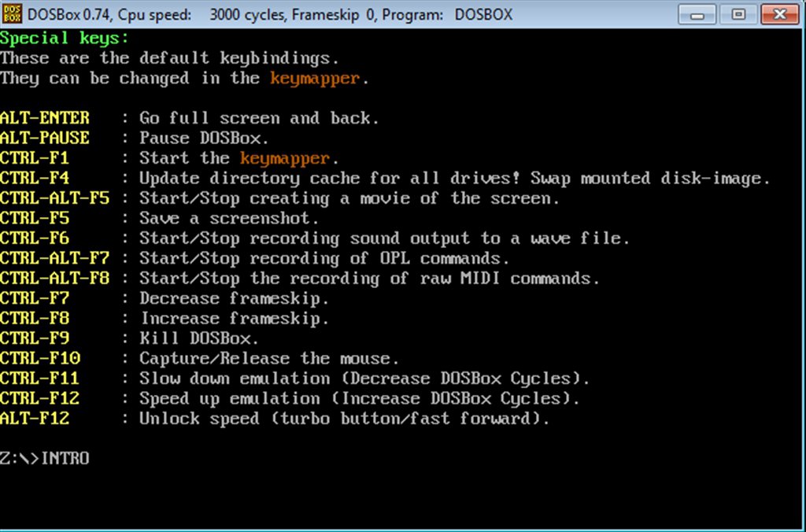The image size is (806, 532).
Task: Click the CTRL-ALT-F8 key label
Action: (54, 279)
